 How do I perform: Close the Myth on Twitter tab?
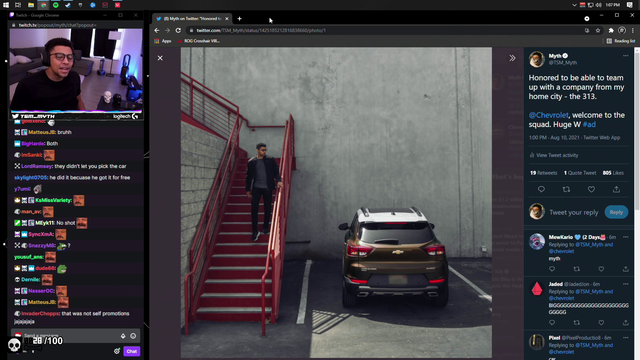point(227,19)
